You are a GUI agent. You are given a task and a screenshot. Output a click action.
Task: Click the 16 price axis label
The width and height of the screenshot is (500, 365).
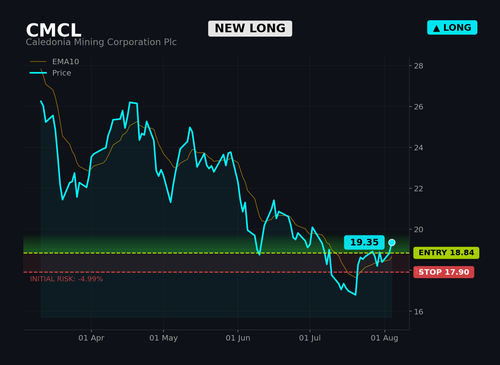pos(419,312)
